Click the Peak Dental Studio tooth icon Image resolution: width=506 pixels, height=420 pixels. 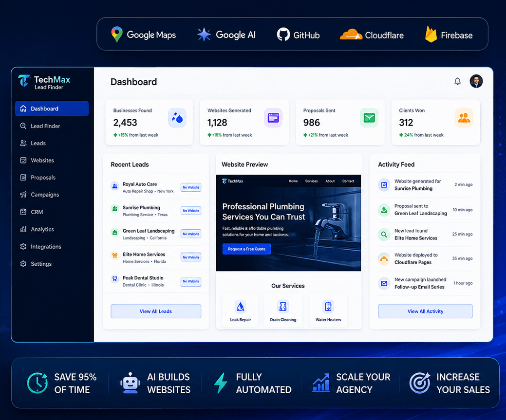(x=114, y=279)
